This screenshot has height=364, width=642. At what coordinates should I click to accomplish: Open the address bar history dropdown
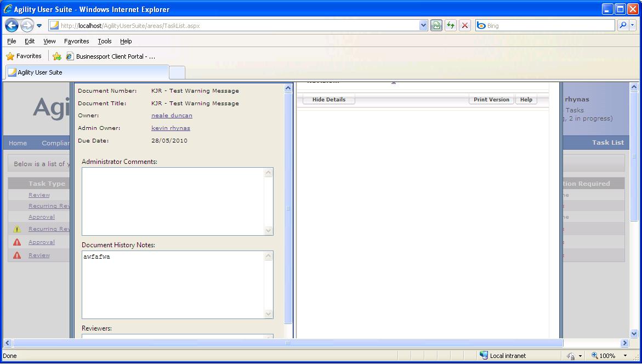click(423, 25)
